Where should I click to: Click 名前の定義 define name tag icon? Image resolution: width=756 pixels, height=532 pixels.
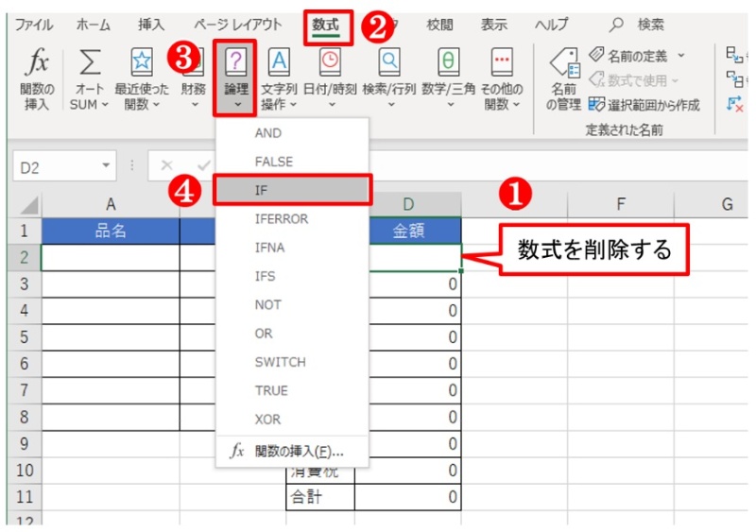(x=596, y=55)
